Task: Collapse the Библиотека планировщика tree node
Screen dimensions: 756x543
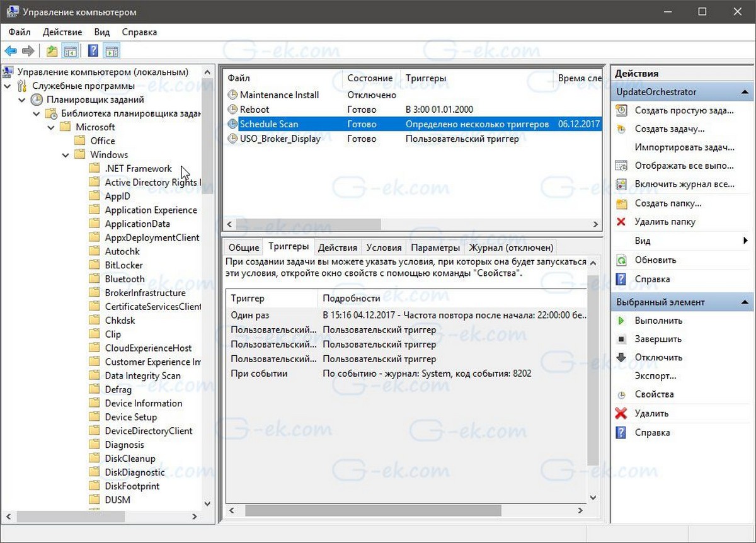Action: click(x=37, y=113)
